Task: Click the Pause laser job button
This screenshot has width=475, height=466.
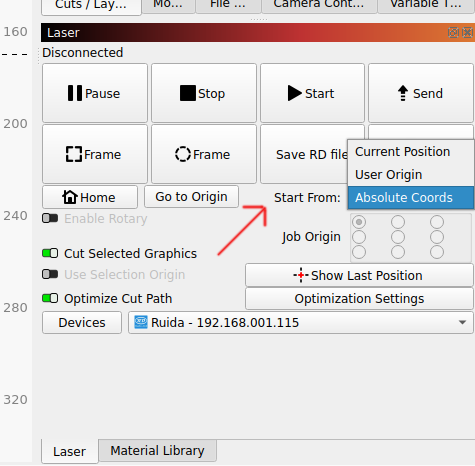Action: tap(95, 93)
